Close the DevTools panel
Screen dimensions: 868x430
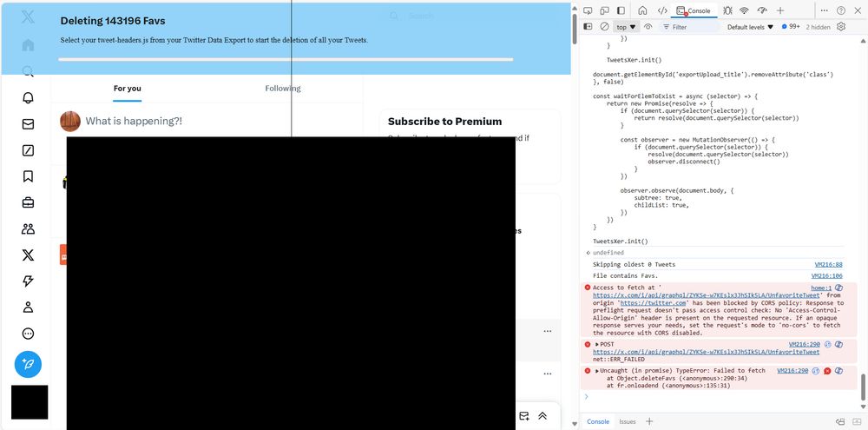point(858,10)
